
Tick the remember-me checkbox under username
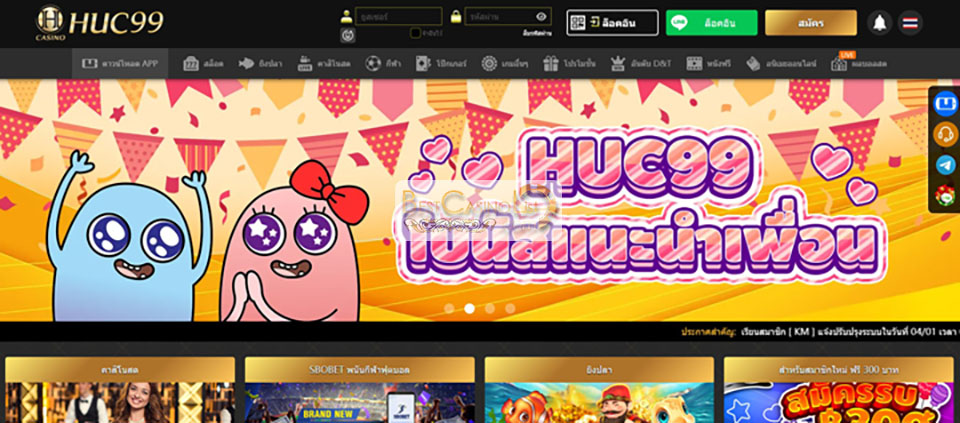pyautogui.click(x=416, y=33)
